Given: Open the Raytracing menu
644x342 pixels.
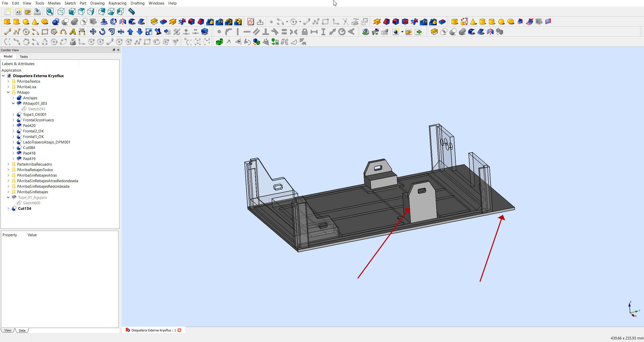Looking at the screenshot, I should [x=117, y=3].
